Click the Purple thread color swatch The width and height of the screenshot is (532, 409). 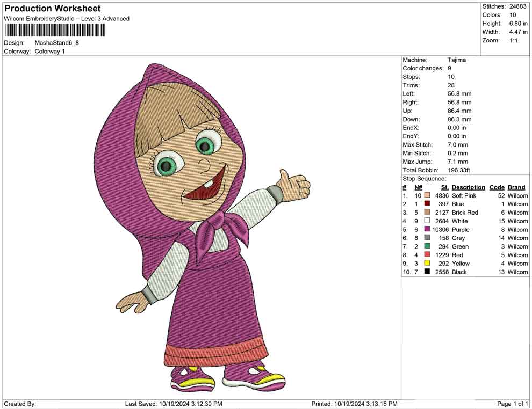pyautogui.click(x=427, y=229)
